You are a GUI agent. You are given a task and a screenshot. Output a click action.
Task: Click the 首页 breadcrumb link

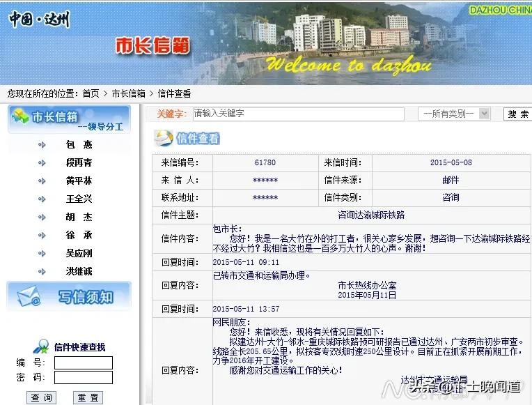coord(91,93)
